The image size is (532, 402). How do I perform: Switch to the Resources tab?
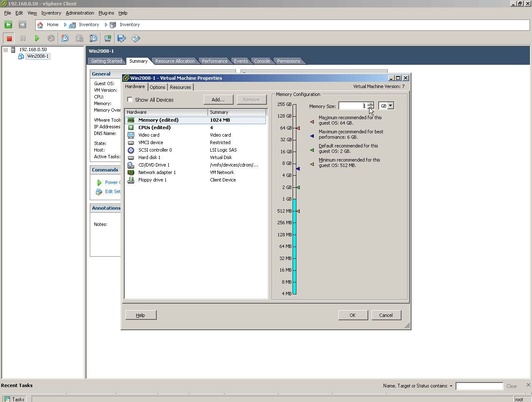click(180, 87)
